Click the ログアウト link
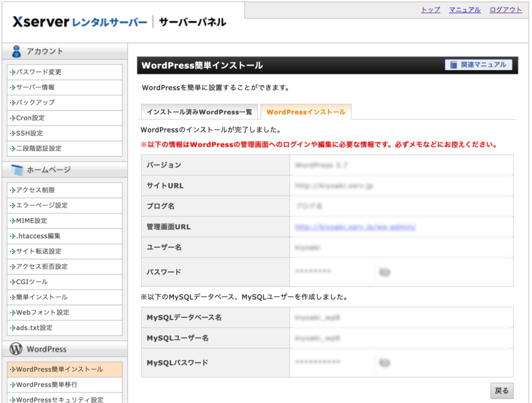The height and width of the screenshot is (403, 532). [x=506, y=10]
